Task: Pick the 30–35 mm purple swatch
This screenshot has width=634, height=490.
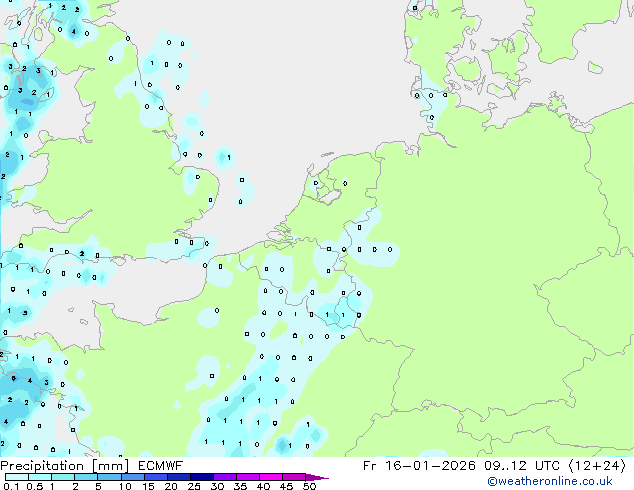Action: click(x=224, y=477)
